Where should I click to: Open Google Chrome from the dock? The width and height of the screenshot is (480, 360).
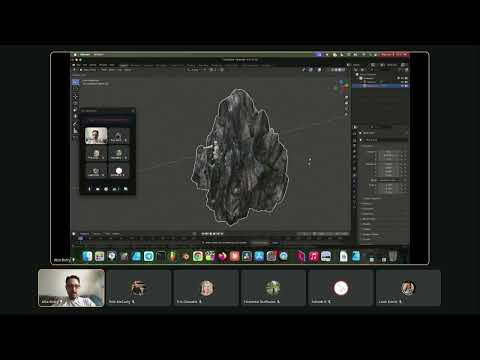coord(198,256)
